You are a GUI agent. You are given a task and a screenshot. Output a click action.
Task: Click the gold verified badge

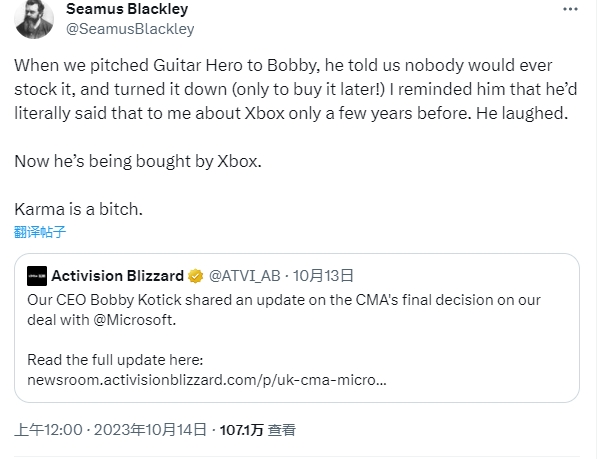pos(196,276)
